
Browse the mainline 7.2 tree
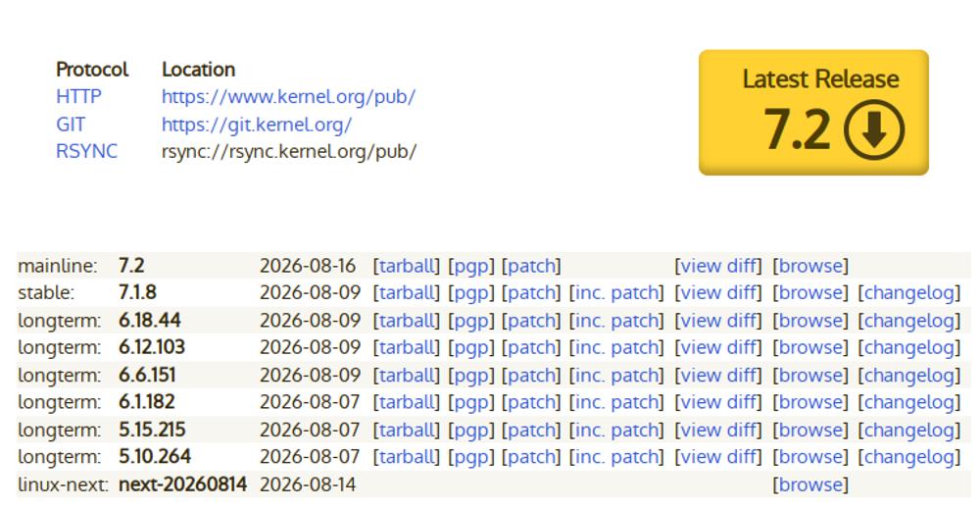pyautogui.click(x=810, y=266)
